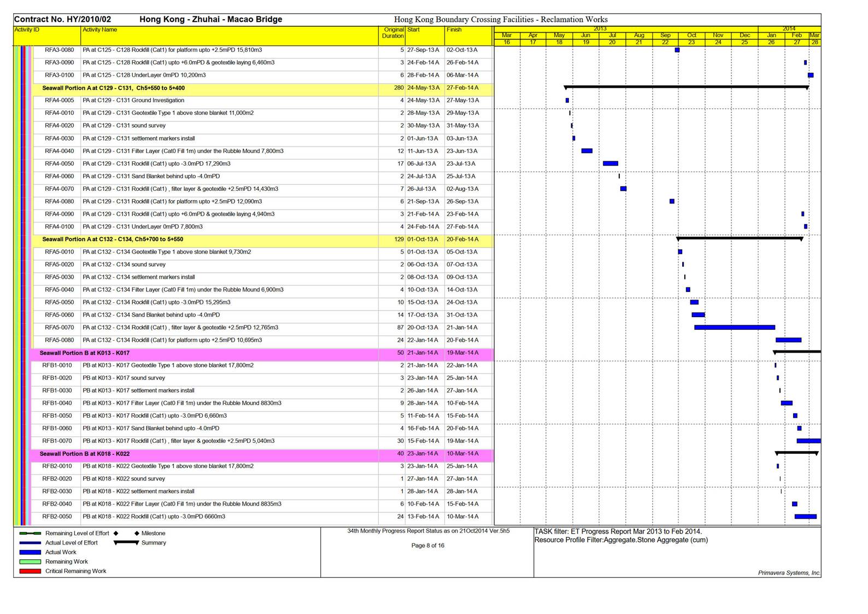Click the Remaining Level of Effort legend bar
The image size is (868, 614).
tap(30, 533)
